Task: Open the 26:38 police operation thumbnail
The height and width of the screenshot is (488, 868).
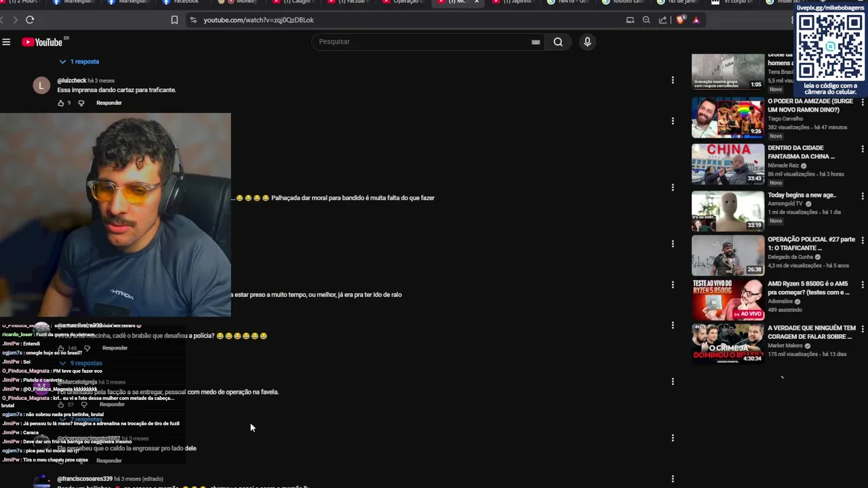Action: [x=728, y=256]
